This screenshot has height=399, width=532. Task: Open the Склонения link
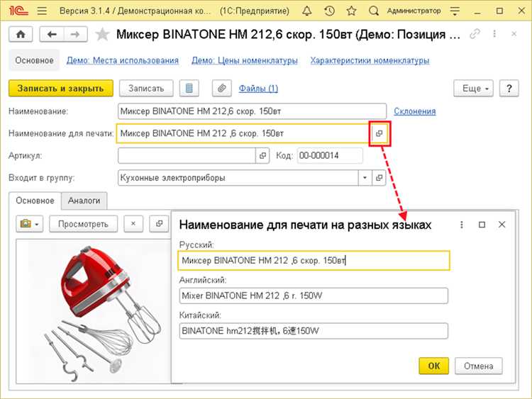(415, 111)
